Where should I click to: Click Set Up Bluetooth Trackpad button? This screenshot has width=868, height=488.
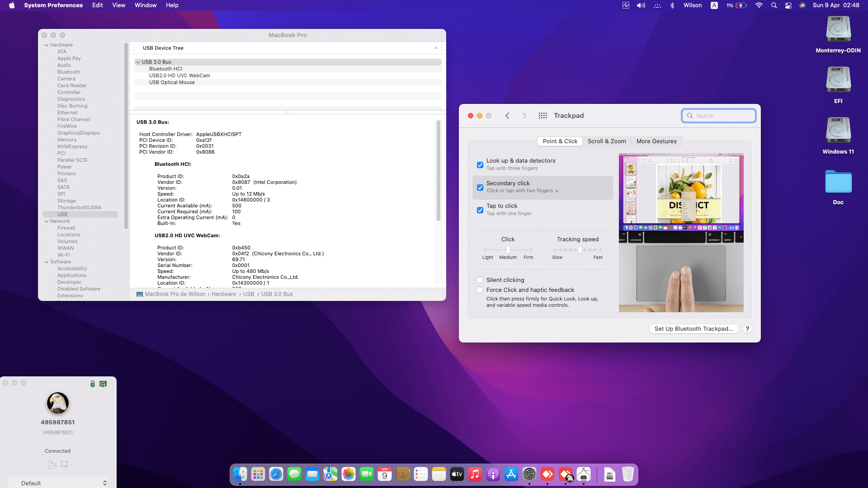pyautogui.click(x=693, y=328)
